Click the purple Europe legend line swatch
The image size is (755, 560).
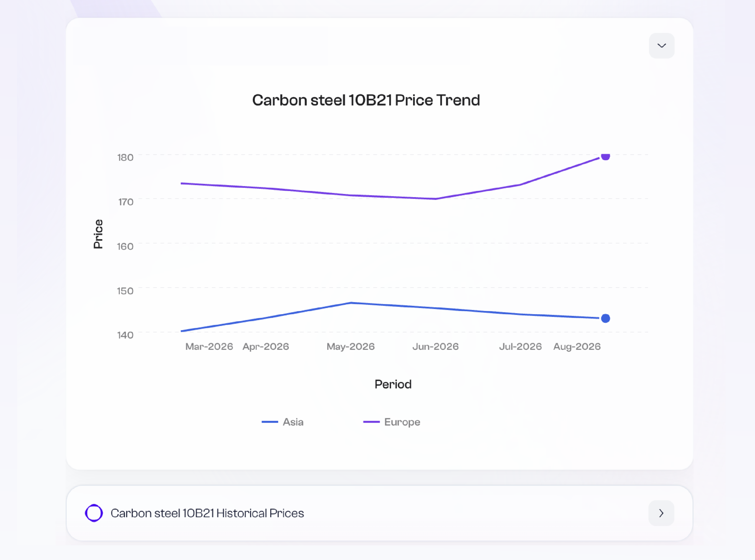pos(371,422)
